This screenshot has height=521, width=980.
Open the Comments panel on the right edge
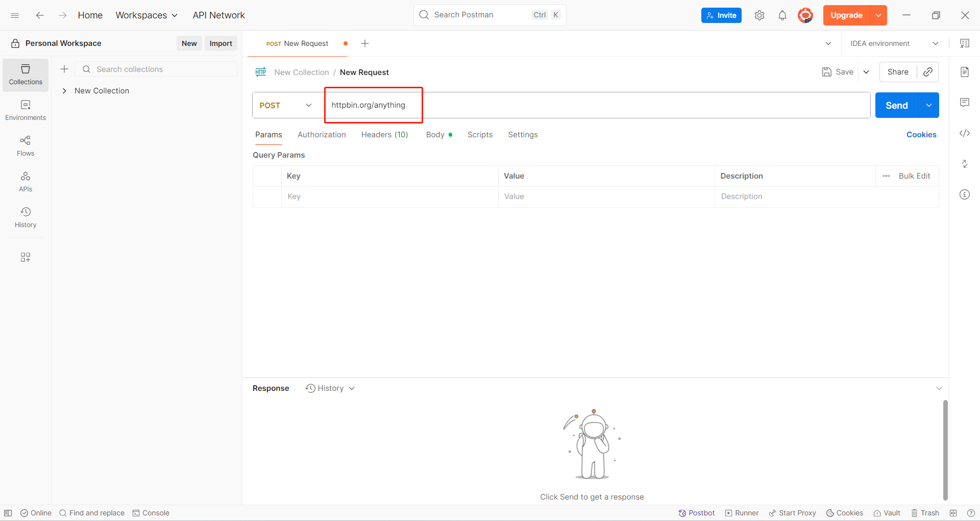coord(965,102)
